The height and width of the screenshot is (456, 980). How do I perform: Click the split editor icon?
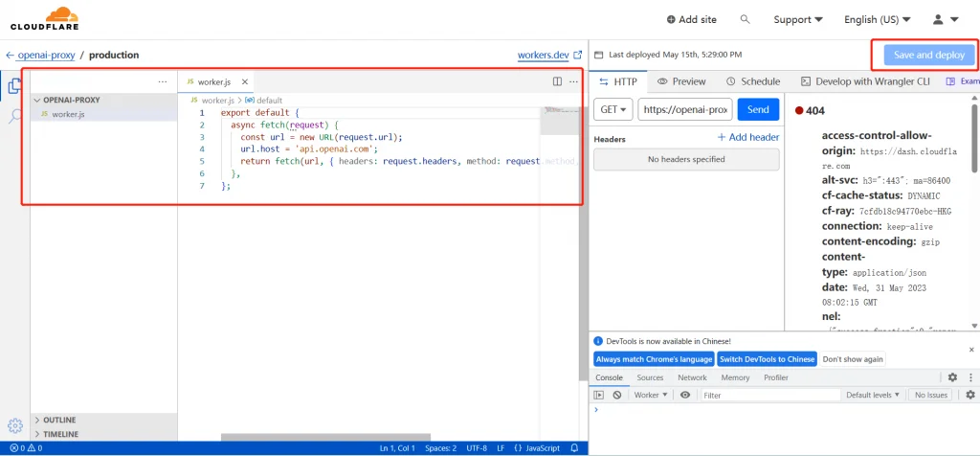click(558, 82)
